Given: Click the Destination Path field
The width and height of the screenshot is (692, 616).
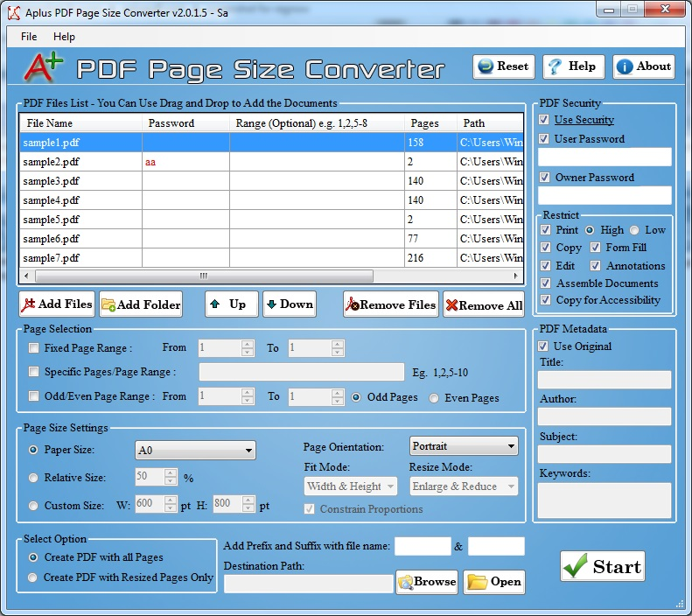Looking at the screenshot, I should coord(309,584).
